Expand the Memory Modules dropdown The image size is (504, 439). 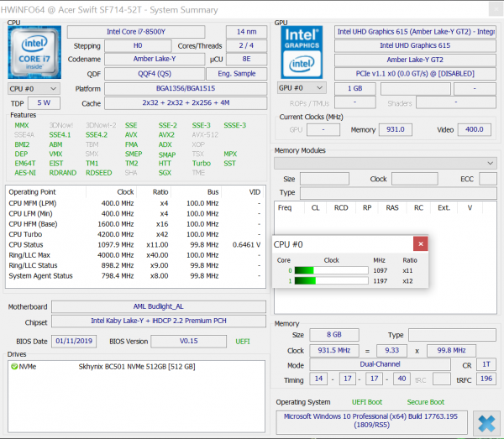coord(386,163)
